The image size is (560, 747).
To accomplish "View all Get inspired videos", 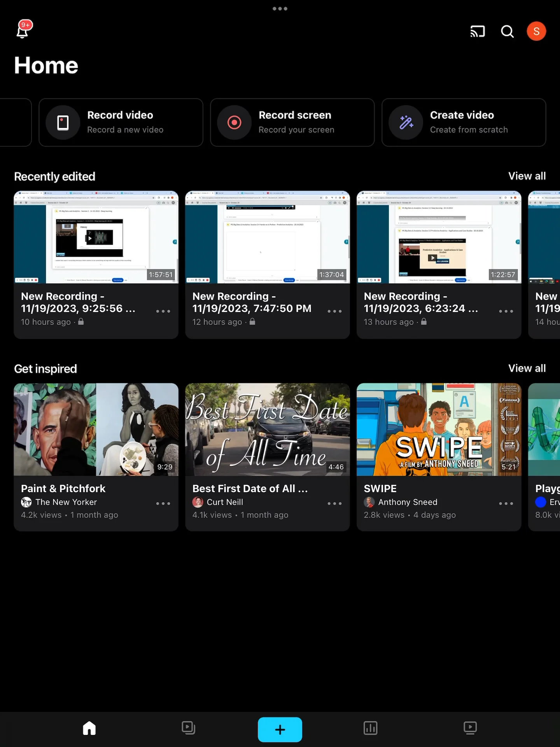I will pyautogui.click(x=527, y=368).
